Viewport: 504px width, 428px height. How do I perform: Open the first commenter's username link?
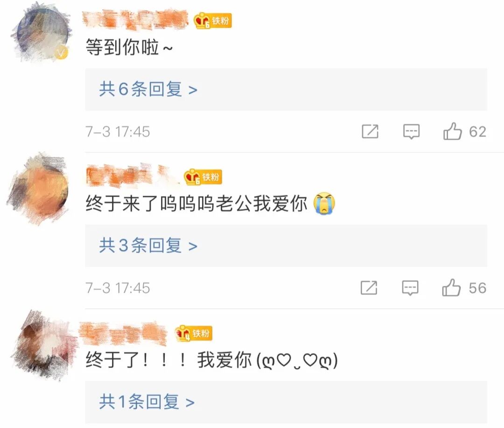[136, 19]
